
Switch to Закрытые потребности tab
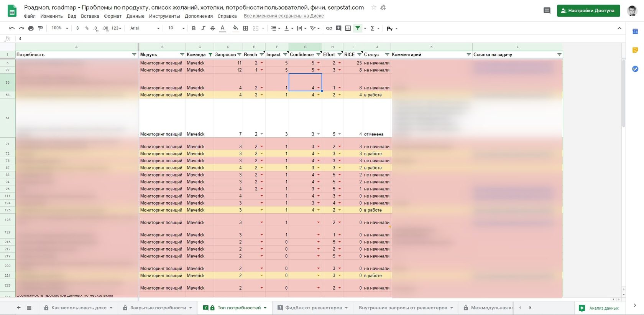point(158,308)
